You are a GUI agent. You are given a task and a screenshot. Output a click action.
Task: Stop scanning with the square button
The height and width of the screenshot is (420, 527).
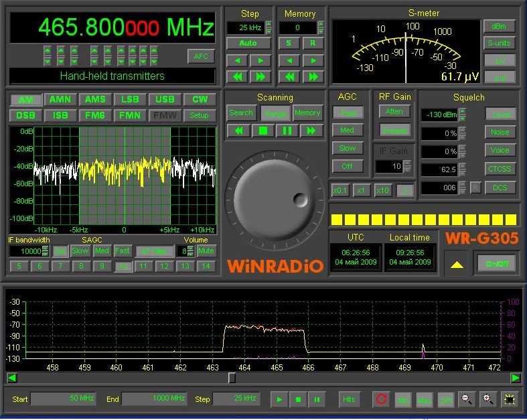(262, 131)
